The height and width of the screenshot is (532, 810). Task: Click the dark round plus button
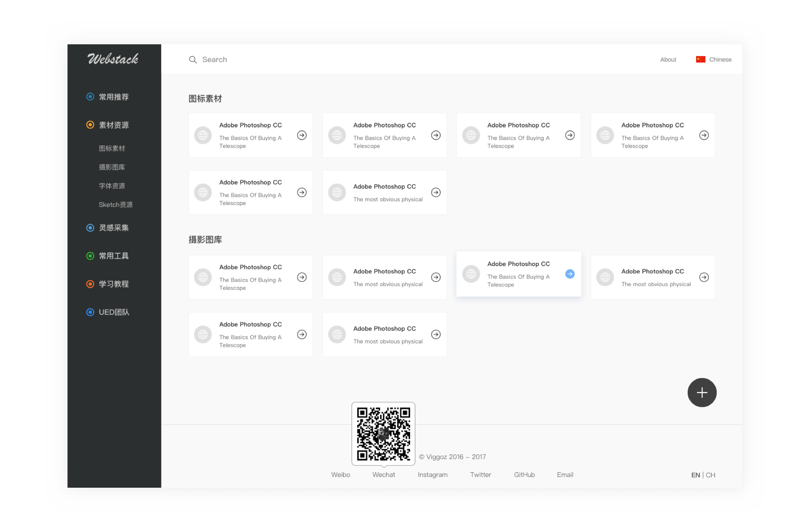(702, 392)
